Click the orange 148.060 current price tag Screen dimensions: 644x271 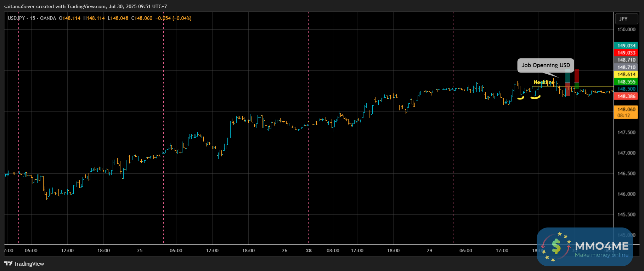626,112
